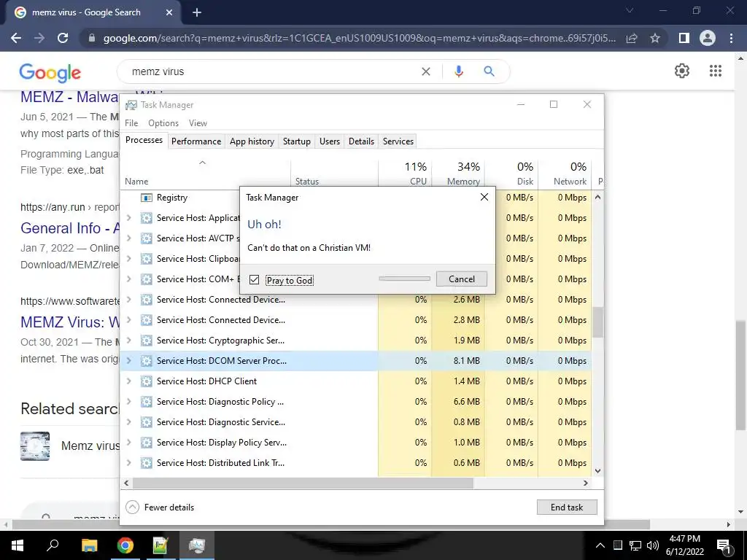747x560 pixels.
Task: Switch to the App history tab
Action: (252, 141)
